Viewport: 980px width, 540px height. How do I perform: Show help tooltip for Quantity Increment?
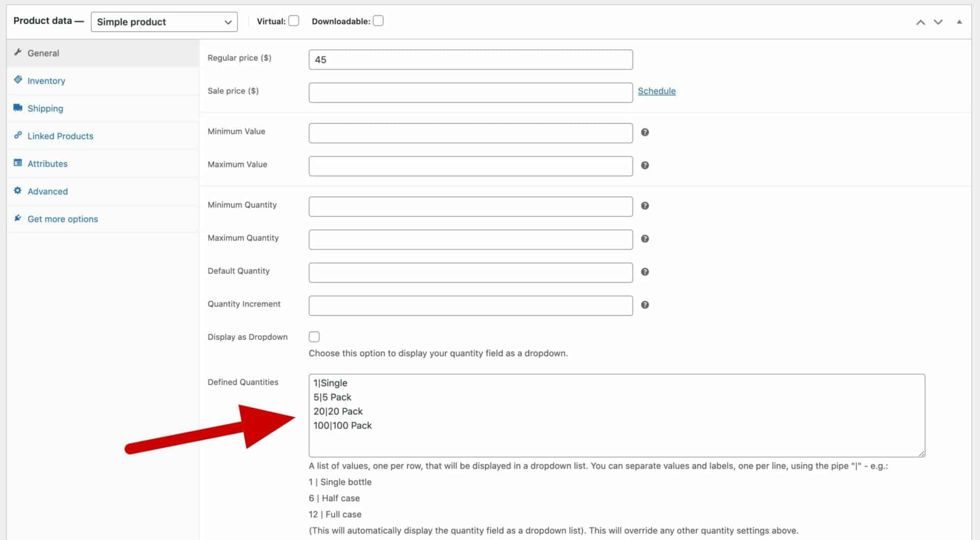645,305
